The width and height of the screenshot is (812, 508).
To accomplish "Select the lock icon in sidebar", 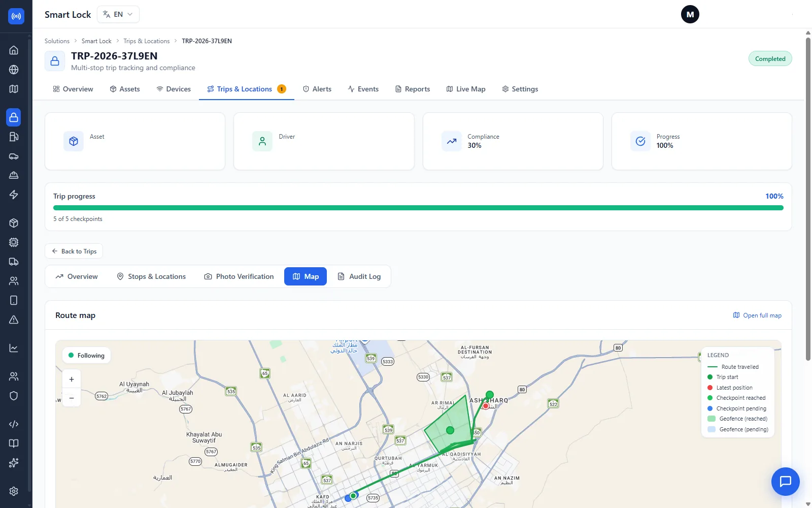I will tap(14, 117).
